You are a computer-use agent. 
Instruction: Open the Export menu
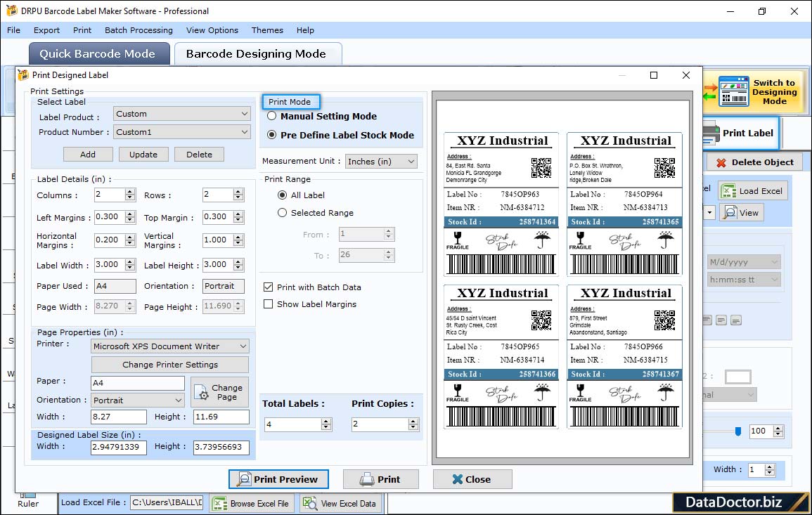pyautogui.click(x=46, y=30)
